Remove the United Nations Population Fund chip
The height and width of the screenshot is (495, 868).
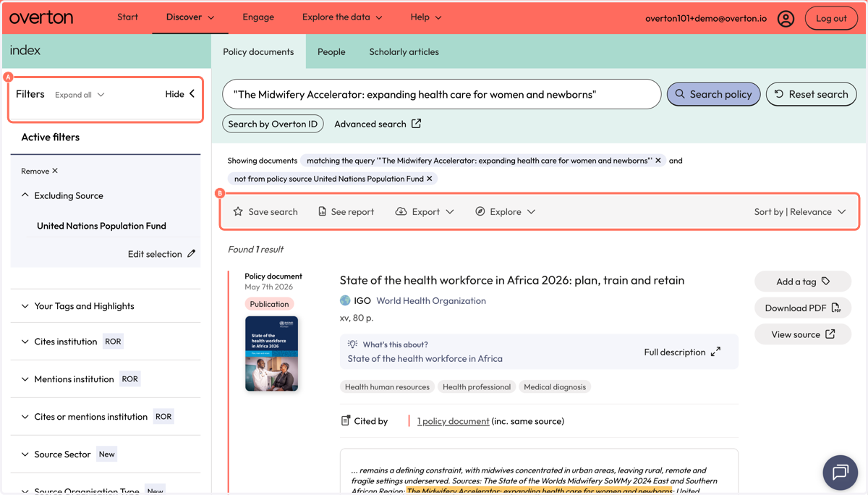point(430,179)
